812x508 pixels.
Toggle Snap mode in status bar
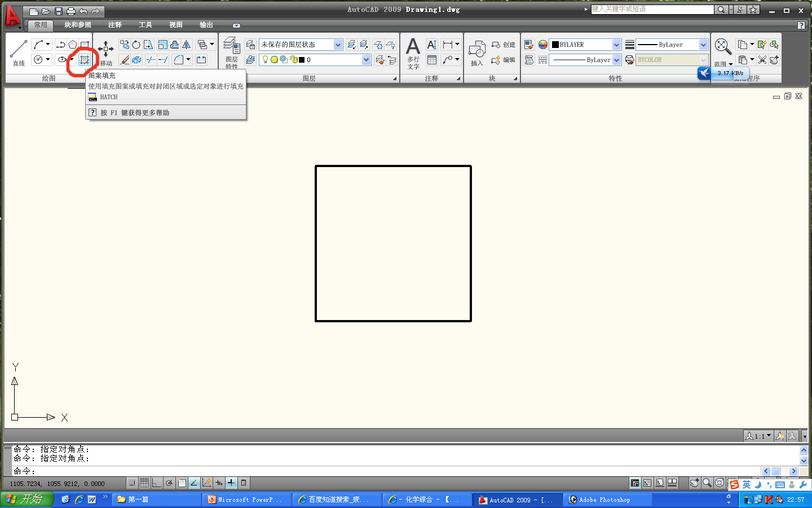point(132,483)
